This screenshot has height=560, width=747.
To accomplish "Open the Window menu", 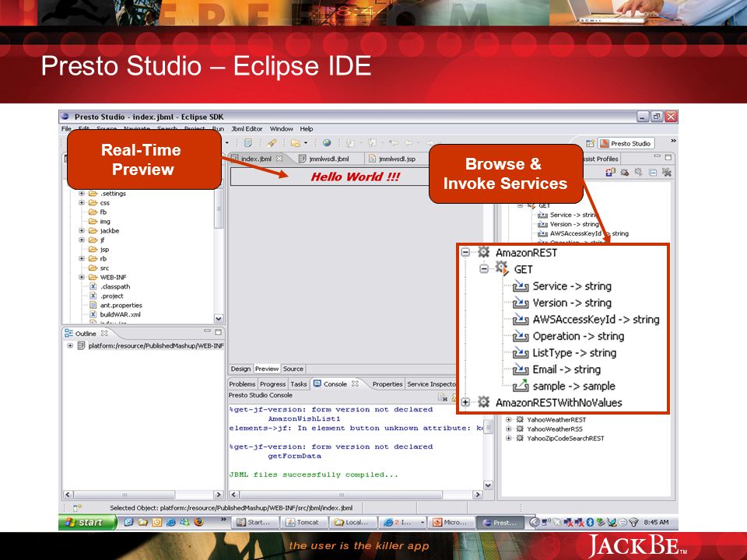I will 281,129.
